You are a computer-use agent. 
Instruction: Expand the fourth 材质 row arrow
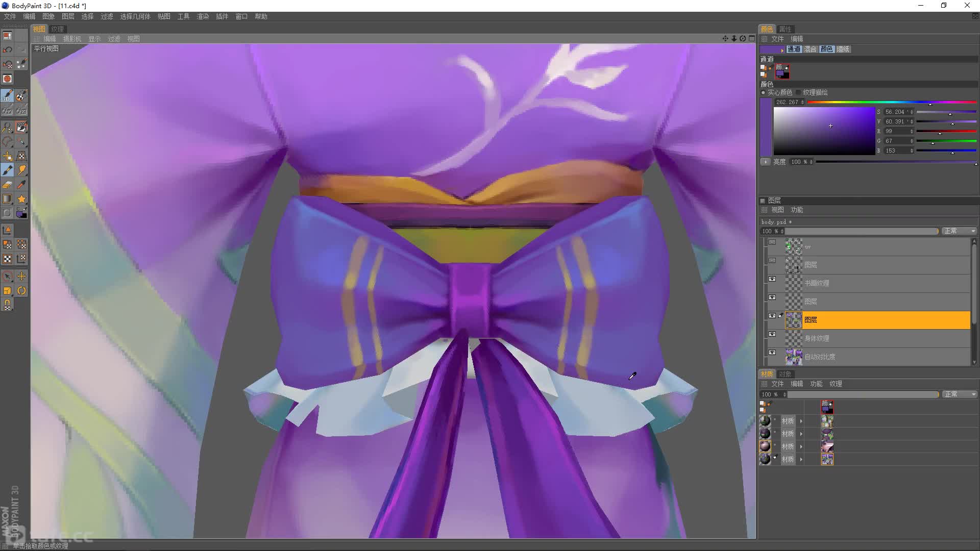(x=801, y=459)
